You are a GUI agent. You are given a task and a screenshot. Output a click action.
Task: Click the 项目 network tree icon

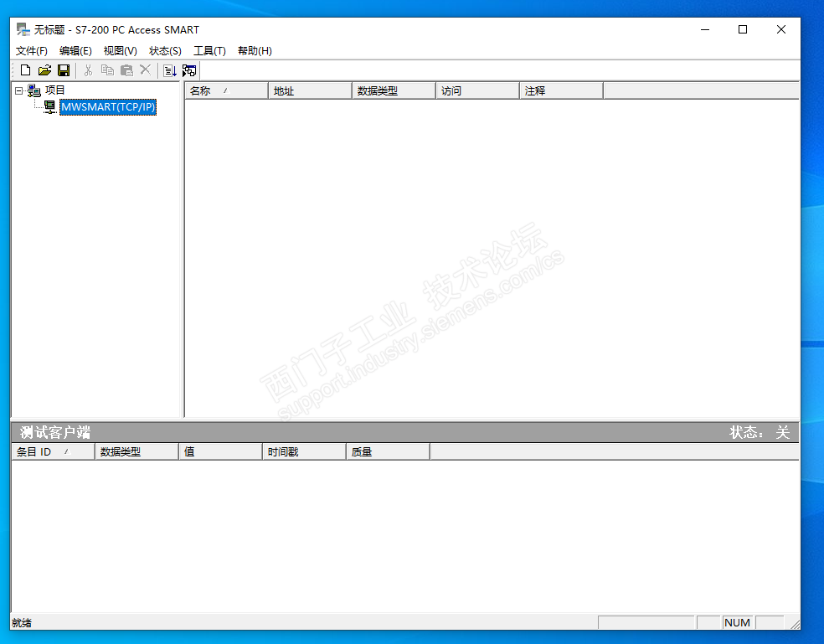pos(34,90)
